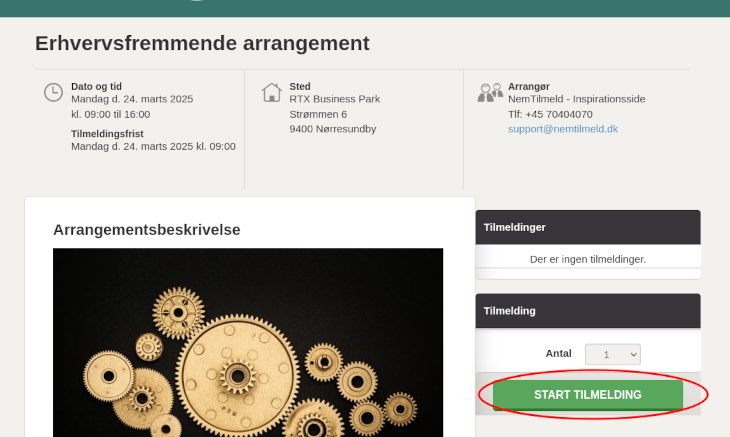
Task: Click the green START TILMELDING button
Action: pyautogui.click(x=588, y=395)
